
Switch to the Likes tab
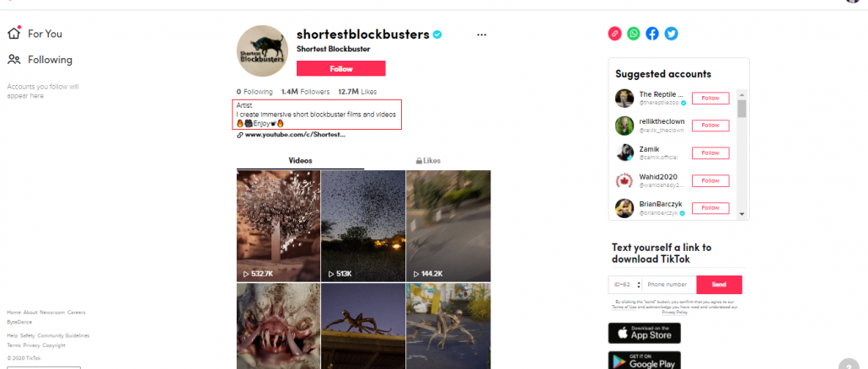[428, 160]
